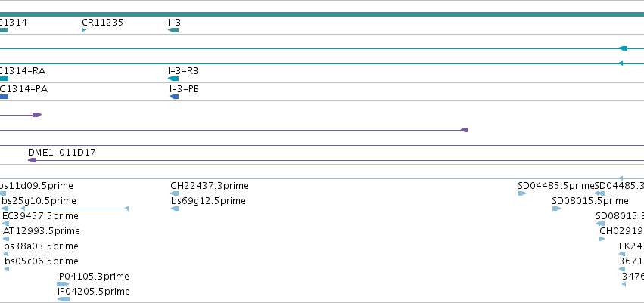
Task: Select the bs38a03.5prime EST glyph
Action: point(6,254)
